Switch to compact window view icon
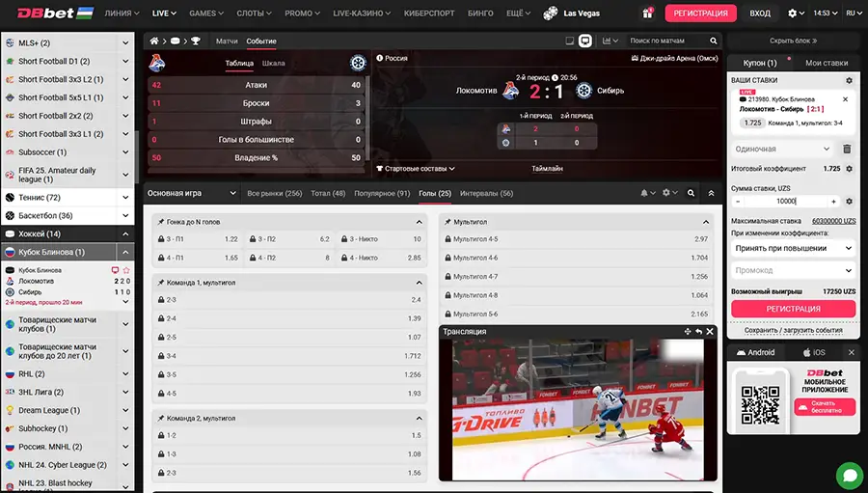 point(569,41)
